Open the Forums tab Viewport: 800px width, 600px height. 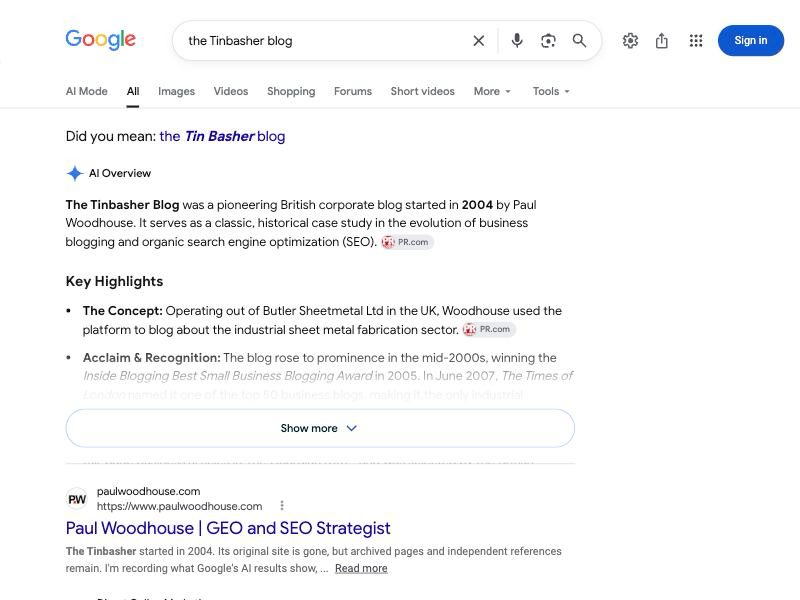(353, 91)
